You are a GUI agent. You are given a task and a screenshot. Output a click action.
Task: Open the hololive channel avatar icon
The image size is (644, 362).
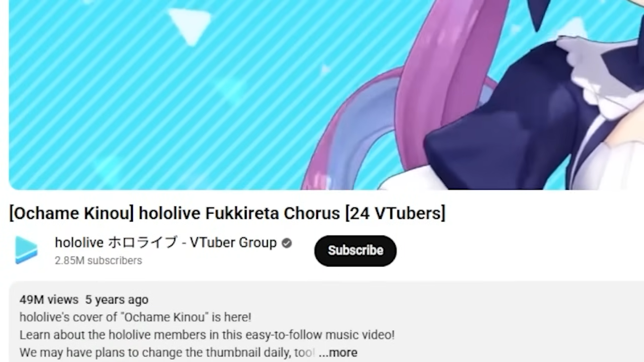pos(27,250)
